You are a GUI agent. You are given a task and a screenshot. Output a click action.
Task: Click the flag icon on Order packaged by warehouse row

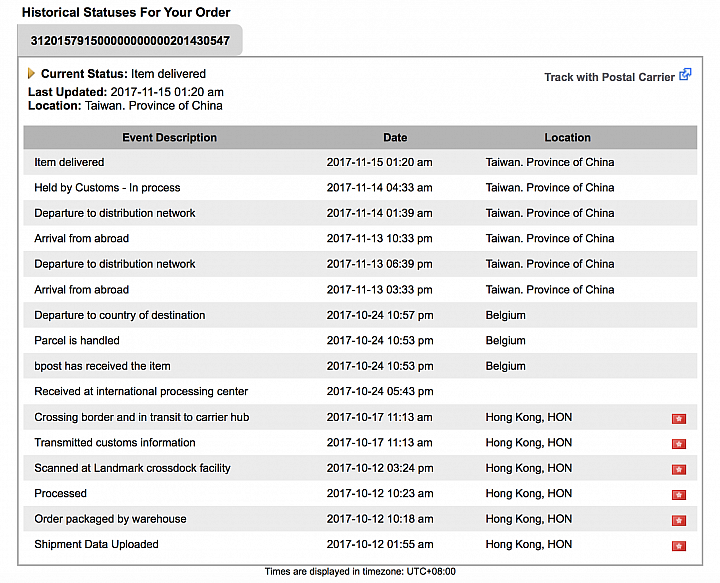click(679, 520)
